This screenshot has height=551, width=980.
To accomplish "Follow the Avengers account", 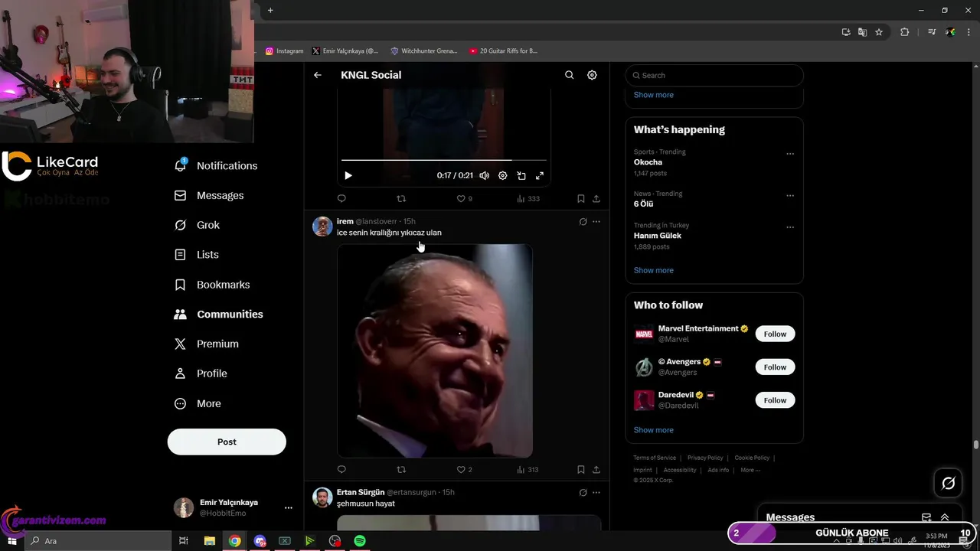I will [775, 367].
